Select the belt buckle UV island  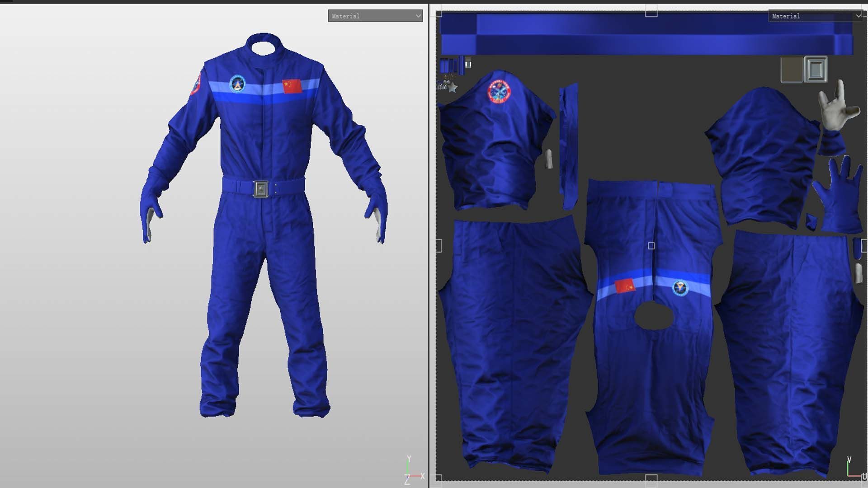pos(816,69)
